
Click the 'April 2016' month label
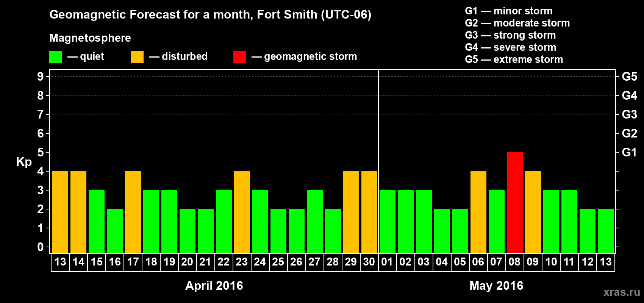tap(214, 286)
